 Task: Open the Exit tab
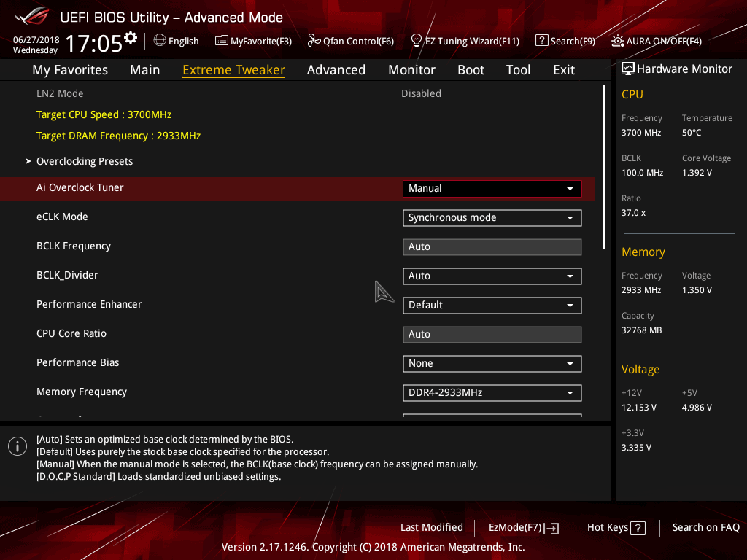click(564, 70)
